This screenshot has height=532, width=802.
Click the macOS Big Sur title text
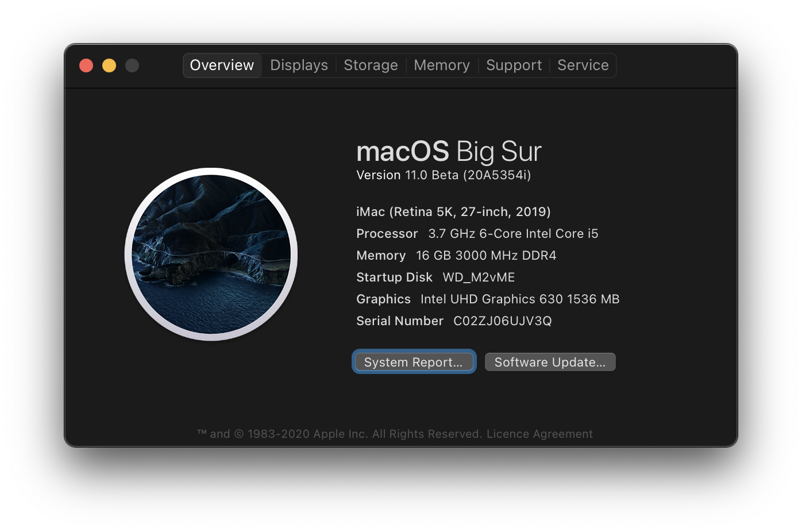click(449, 151)
